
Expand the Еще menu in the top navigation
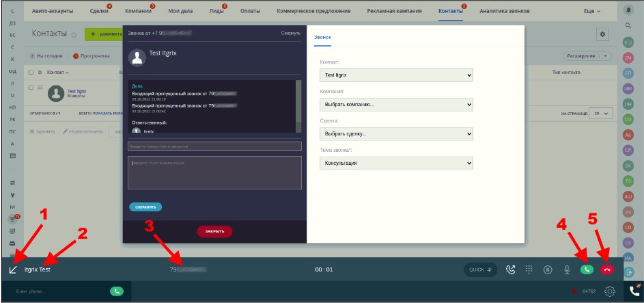(592, 11)
